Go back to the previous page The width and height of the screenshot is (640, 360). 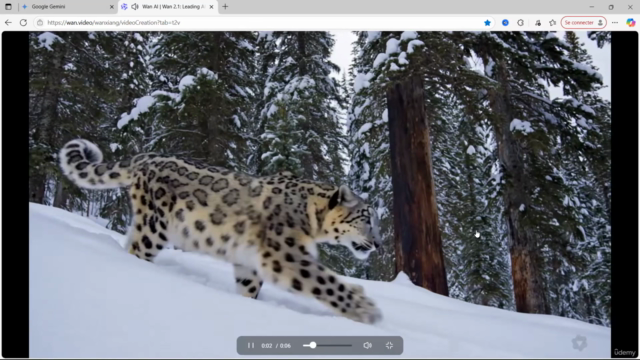point(8,22)
